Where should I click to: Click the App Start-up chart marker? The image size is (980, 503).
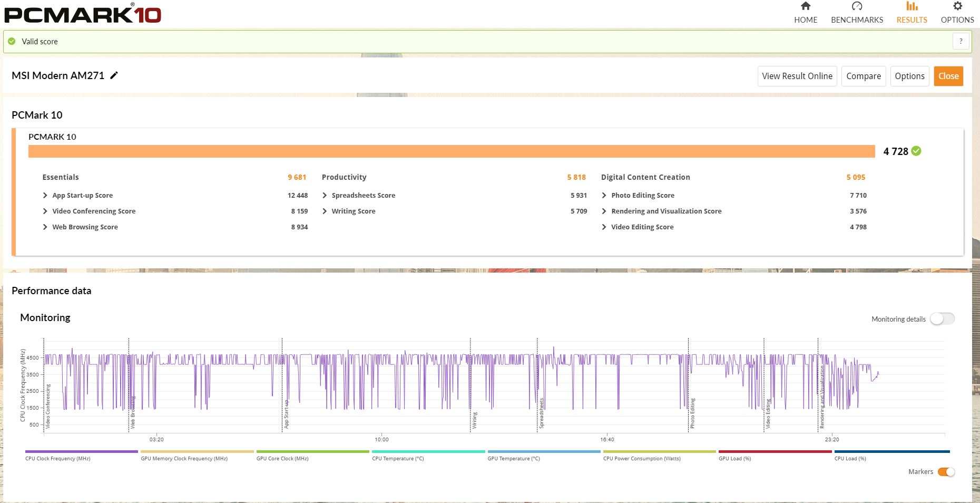click(286, 414)
